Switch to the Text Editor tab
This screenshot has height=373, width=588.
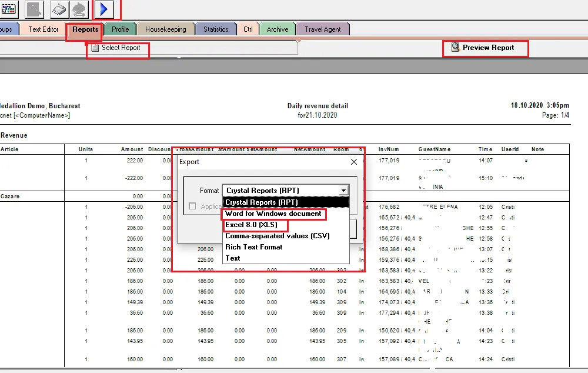44,29
